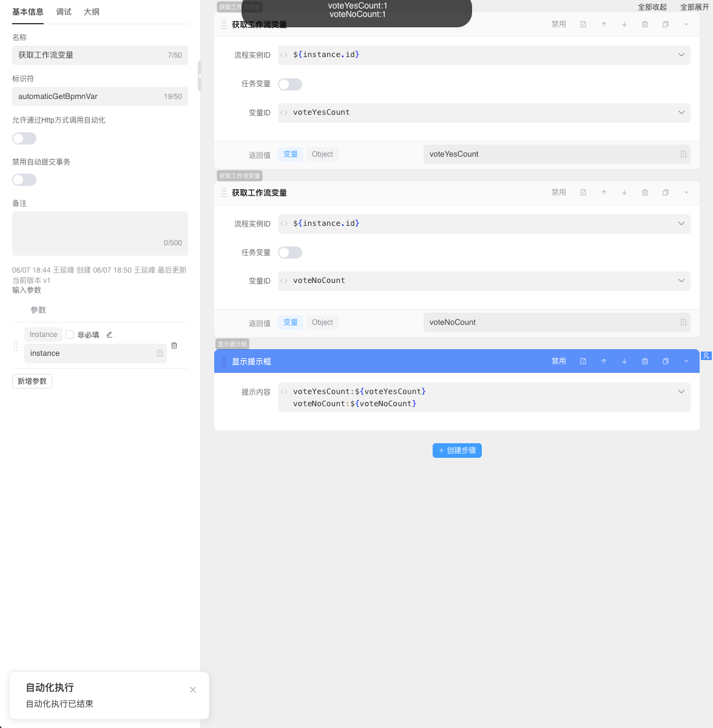Delete the 显示提示框 step with trash icon
Image resolution: width=713 pixels, height=728 pixels.
click(x=645, y=361)
